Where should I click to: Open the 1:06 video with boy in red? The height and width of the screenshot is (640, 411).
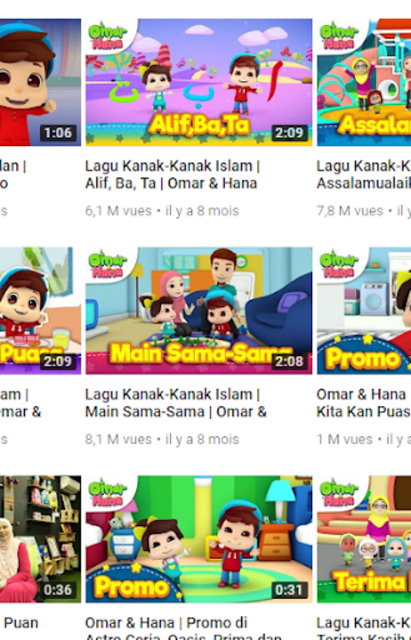(x=40, y=82)
